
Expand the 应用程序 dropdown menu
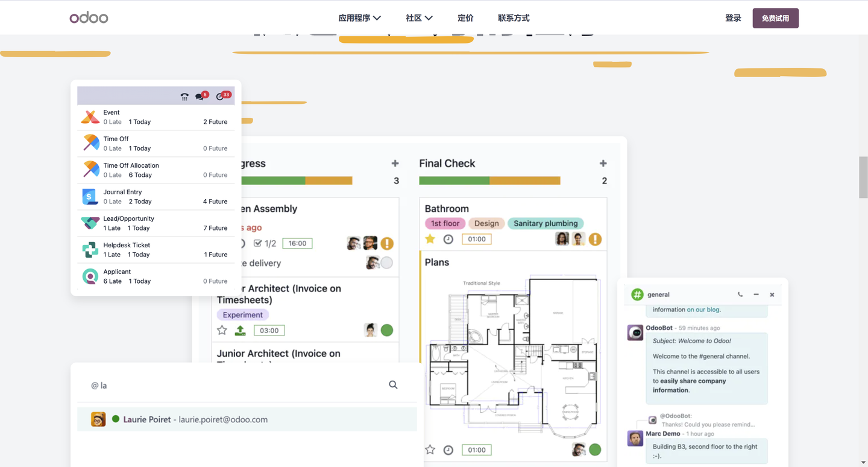click(359, 18)
